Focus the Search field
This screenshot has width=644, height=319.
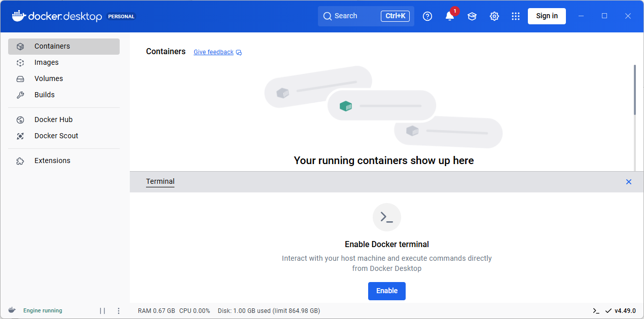[x=366, y=16]
